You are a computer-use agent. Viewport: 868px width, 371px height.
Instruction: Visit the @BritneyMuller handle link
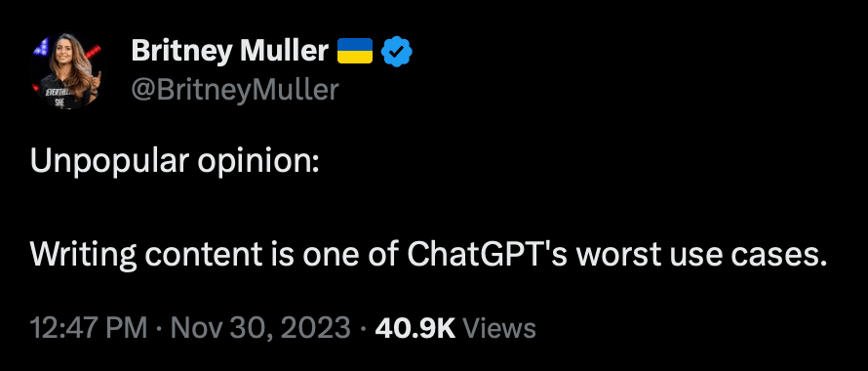pos(234,90)
